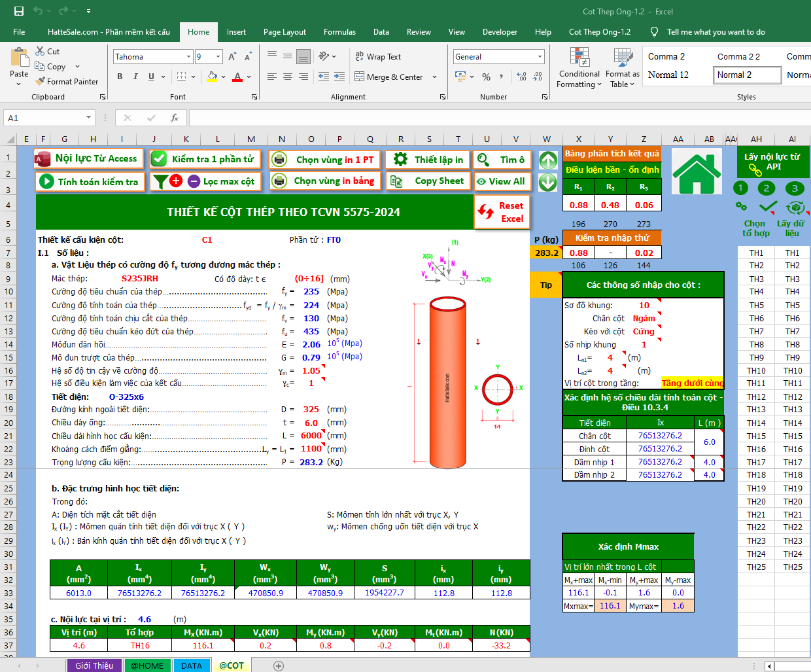The image size is (811, 672).
Task: Toggle Underline formatting
Action: 151,77
